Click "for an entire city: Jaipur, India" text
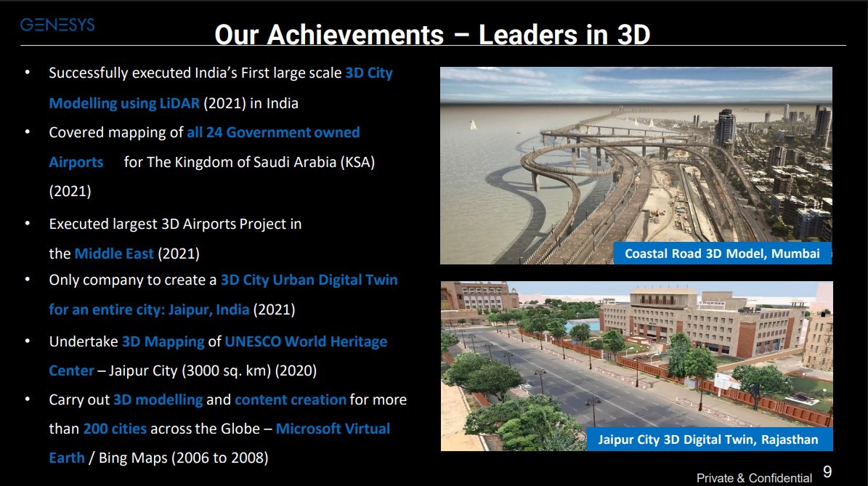Screen dimensions: 868x486 (x=149, y=309)
